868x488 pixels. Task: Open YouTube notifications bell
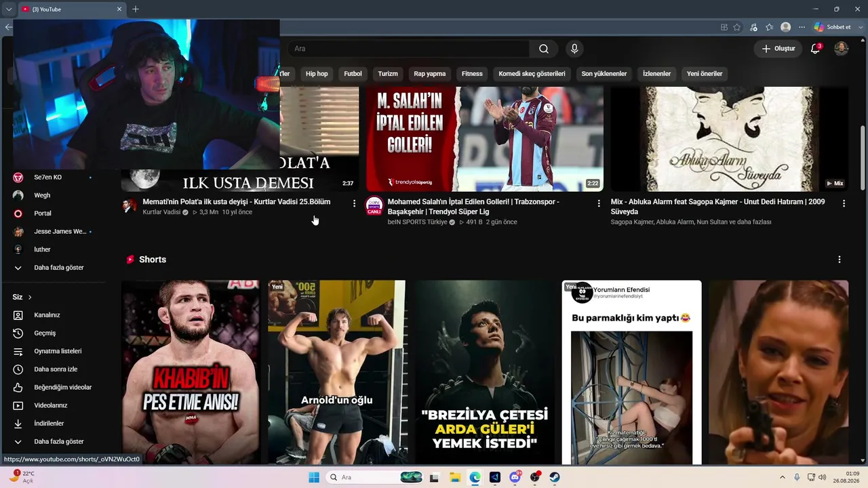coord(816,49)
